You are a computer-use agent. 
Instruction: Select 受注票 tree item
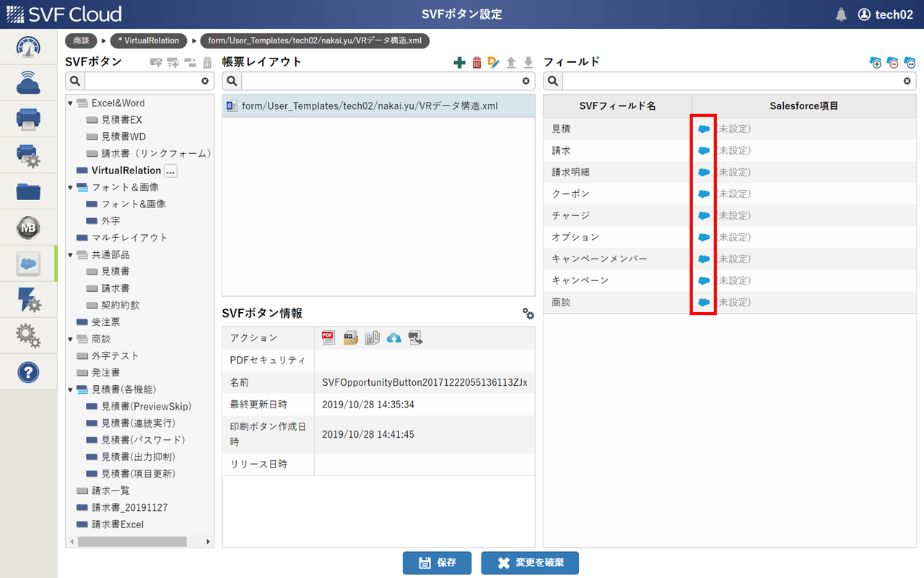[x=105, y=322]
